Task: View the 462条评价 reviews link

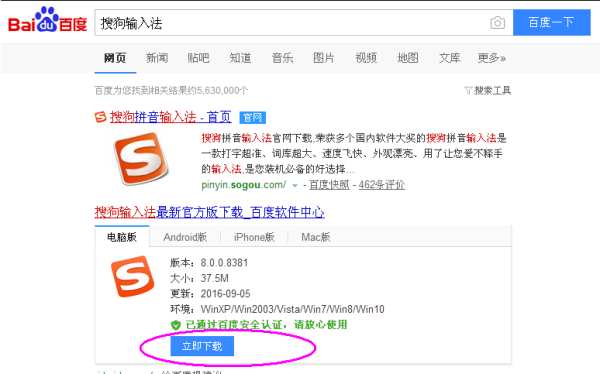Action: (382, 185)
